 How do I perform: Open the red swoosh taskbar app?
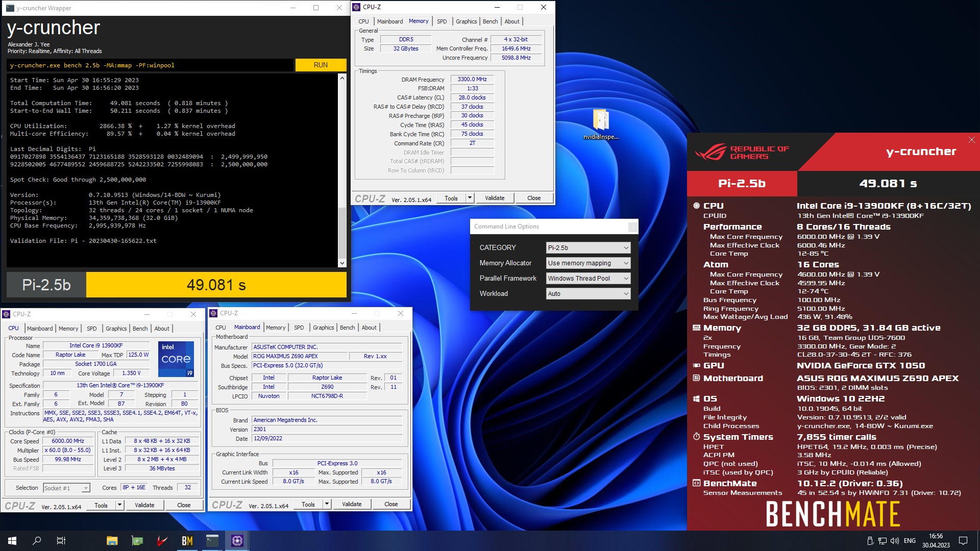(x=162, y=541)
